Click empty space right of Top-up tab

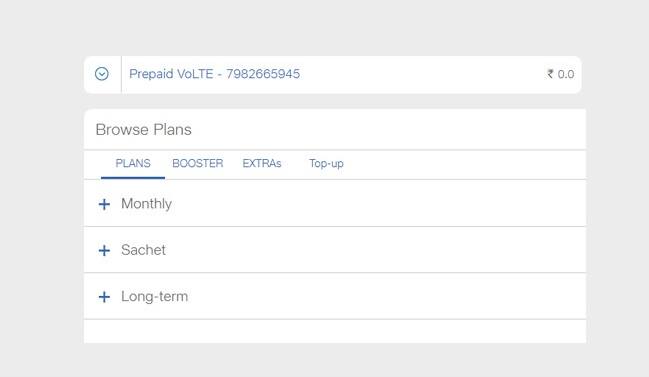(464, 164)
